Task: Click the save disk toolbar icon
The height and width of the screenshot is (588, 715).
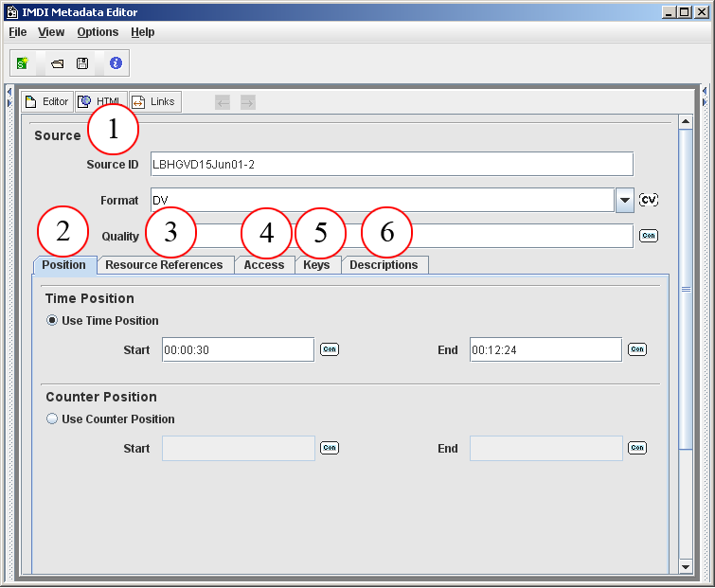Action: 82,63
